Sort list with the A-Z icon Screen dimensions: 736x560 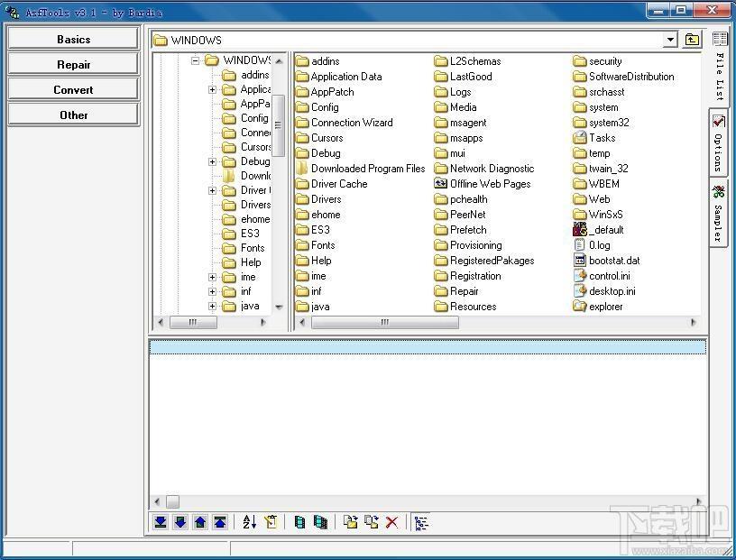249,522
